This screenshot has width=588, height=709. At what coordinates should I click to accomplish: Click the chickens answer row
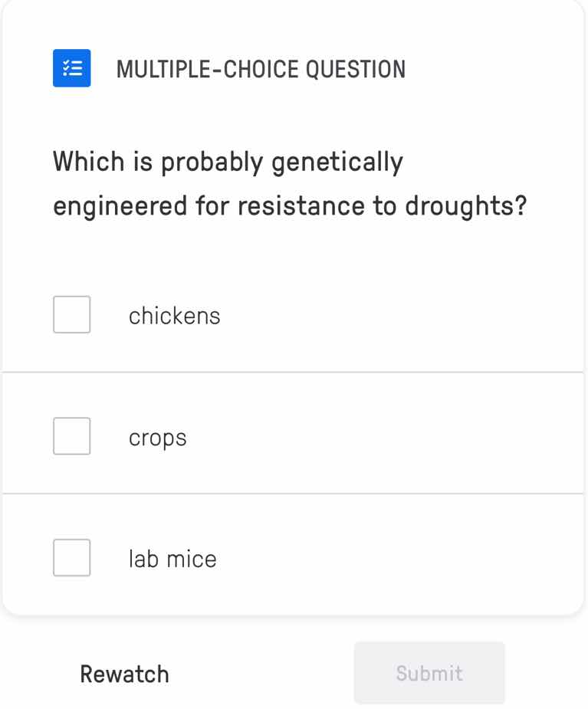pos(294,314)
